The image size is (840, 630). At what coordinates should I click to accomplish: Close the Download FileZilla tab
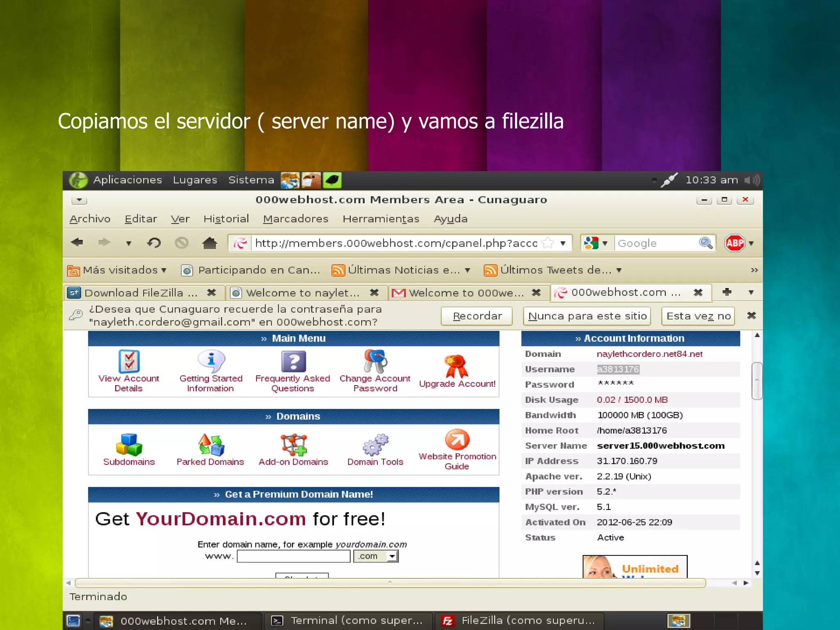coord(212,292)
